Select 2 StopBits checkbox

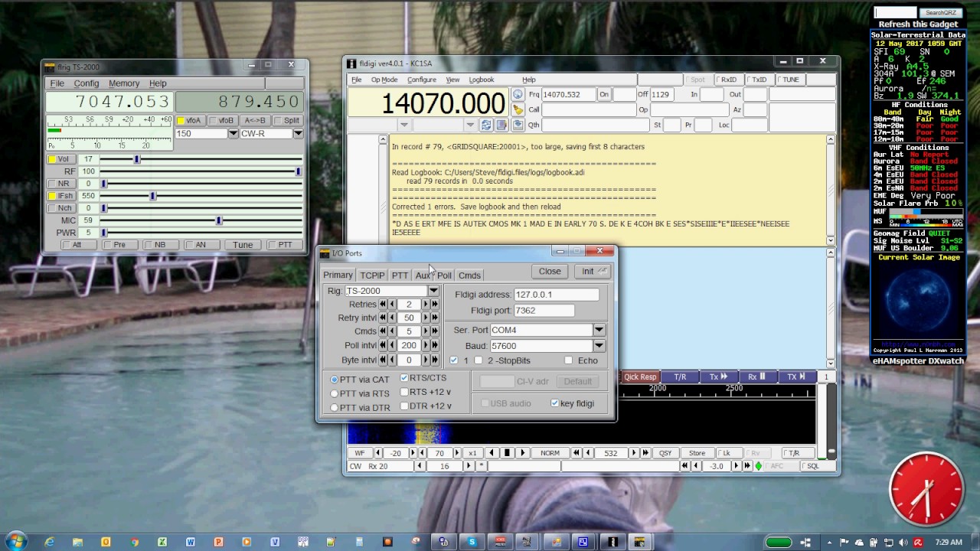pyautogui.click(x=479, y=360)
